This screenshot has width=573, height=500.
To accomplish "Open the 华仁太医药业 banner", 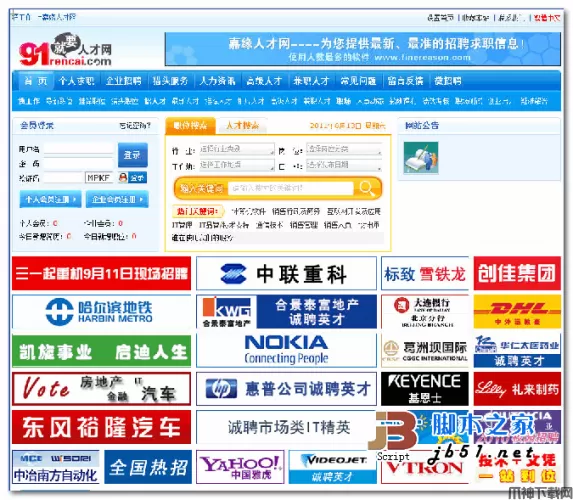I will pyautogui.click(x=517, y=350).
